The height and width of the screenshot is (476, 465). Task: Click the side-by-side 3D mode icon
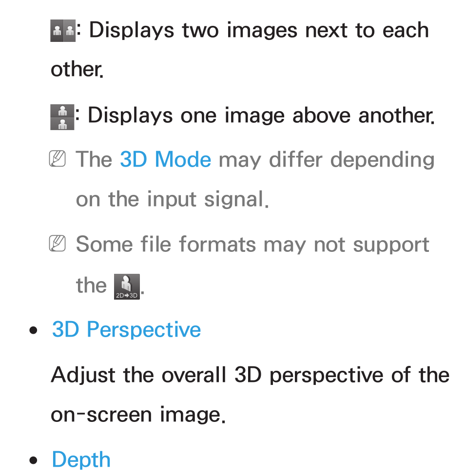pyautogui.click(x=63, y=31)
